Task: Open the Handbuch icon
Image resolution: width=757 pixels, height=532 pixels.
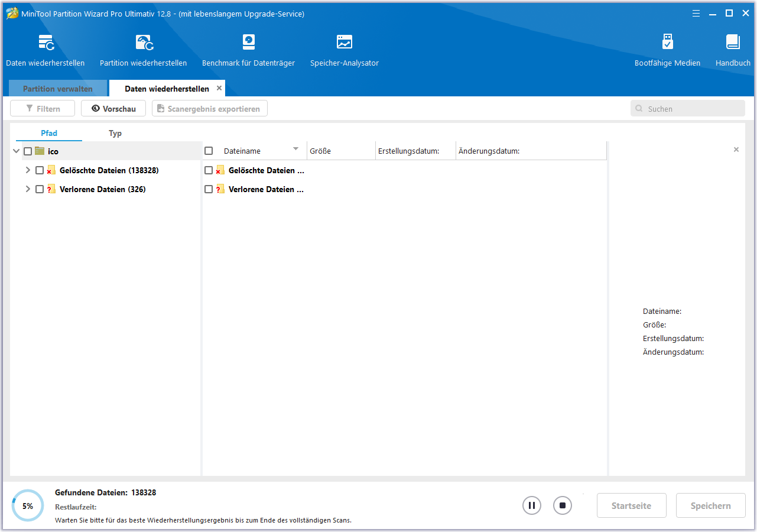Action: (733, 42)
